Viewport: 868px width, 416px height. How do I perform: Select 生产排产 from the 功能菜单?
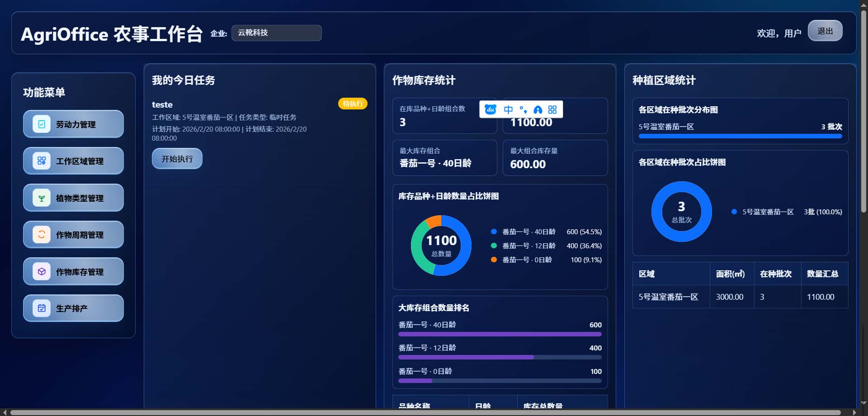coord(73,308)
